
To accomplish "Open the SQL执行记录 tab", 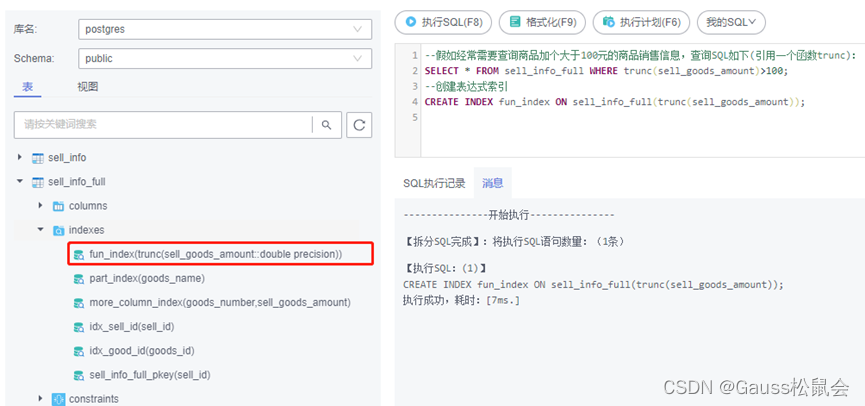I will point(434,184).
